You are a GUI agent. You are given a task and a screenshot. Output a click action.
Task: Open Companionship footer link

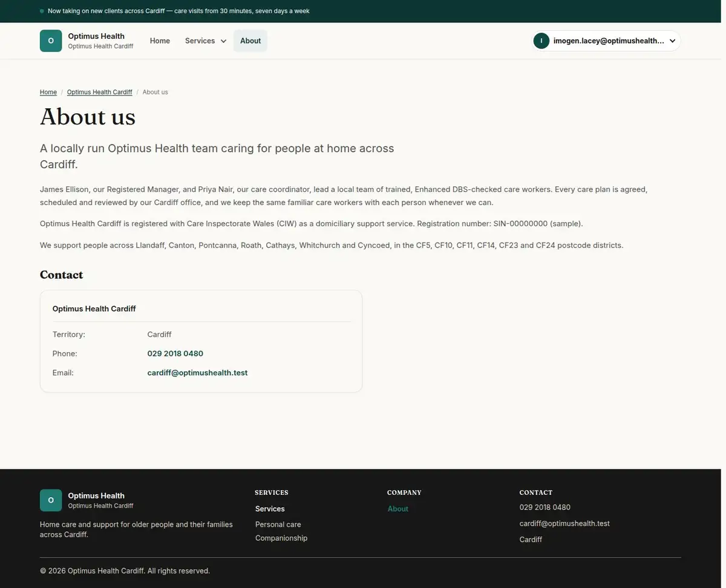point(281,538)
